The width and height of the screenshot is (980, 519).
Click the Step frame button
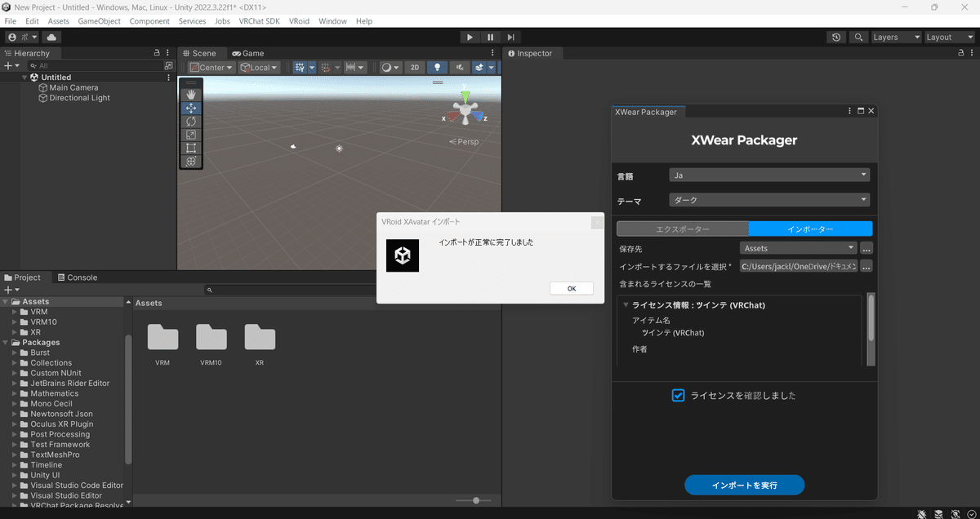pos(510,37)
